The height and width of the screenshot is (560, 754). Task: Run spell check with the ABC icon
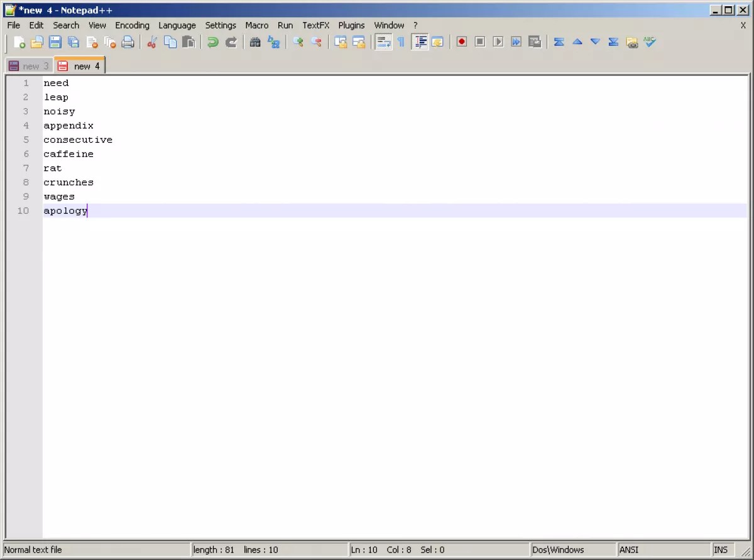click(649, 41)
